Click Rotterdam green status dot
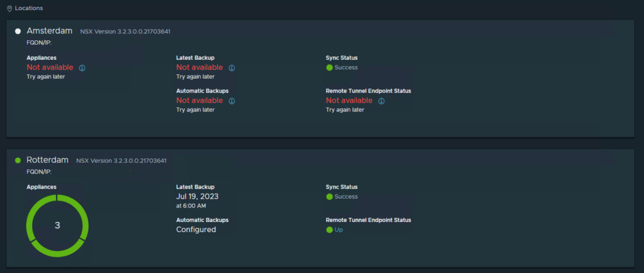644x273 pixels. click(x=18, y=160)
